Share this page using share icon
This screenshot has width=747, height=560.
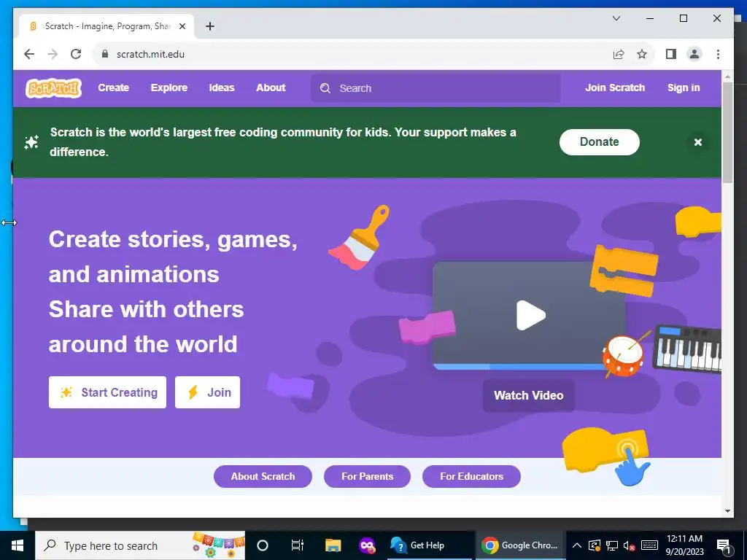[619, 54]
